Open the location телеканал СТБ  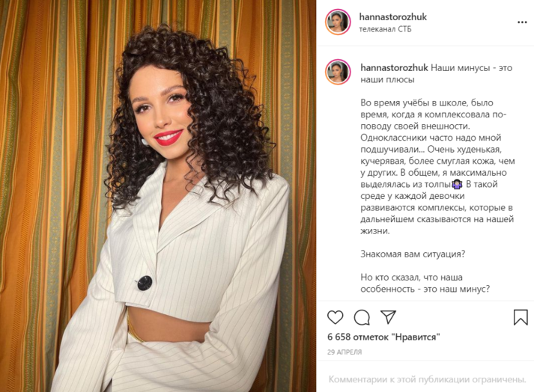385,29
